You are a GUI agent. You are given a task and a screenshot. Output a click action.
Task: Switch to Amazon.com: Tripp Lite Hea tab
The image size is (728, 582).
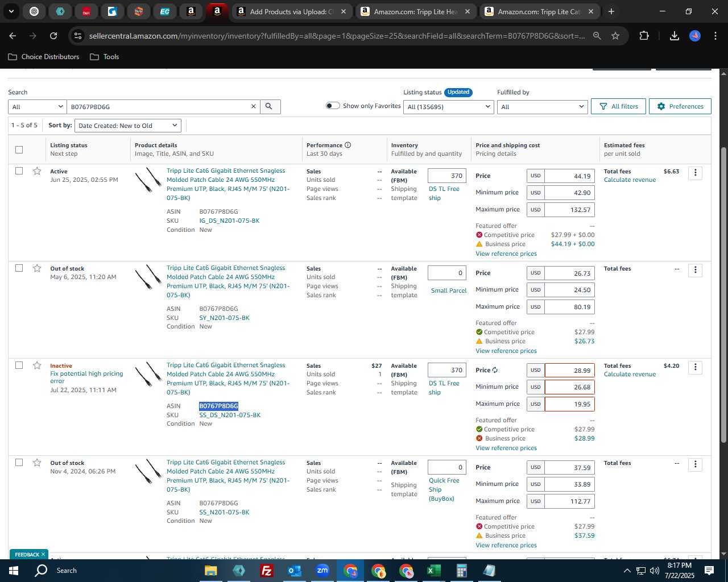tap(417, 11)
